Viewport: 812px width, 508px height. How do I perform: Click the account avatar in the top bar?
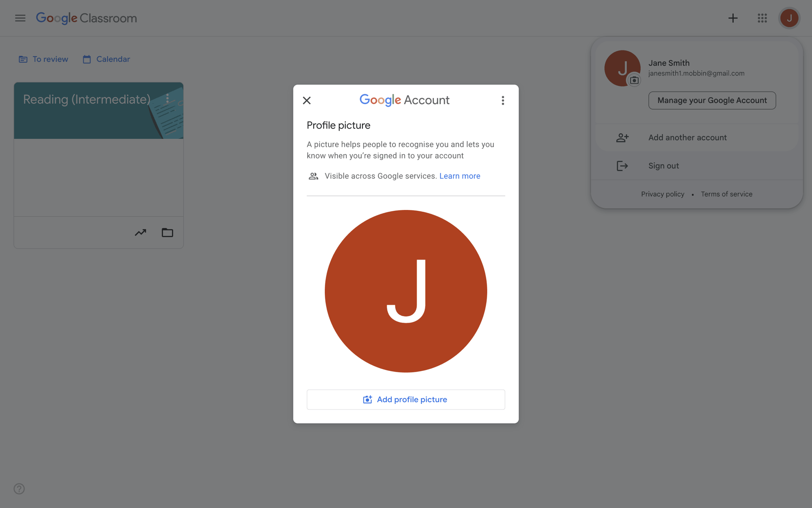789,18
